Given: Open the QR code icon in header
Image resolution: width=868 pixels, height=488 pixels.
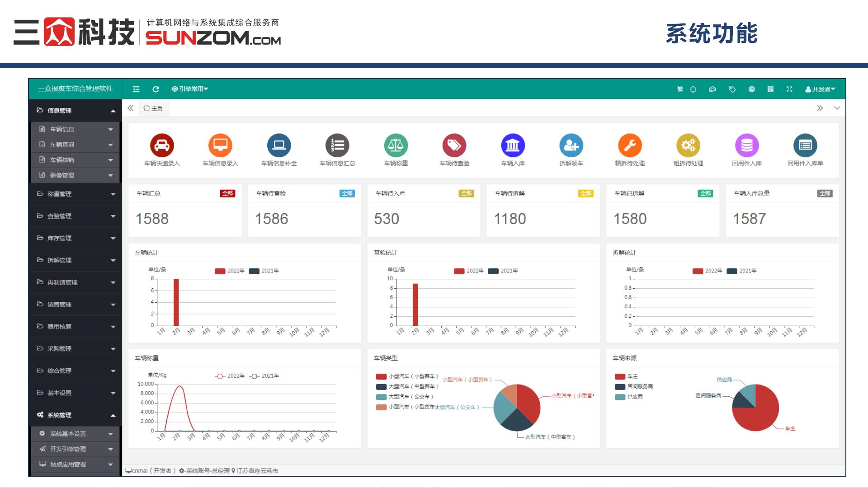Looking at the screenshot, I should pos(770,89).
